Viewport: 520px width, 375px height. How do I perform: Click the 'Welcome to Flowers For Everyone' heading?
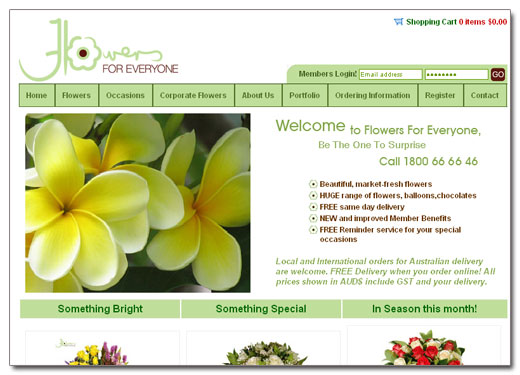pyautogui.click(x=378, y=127)
